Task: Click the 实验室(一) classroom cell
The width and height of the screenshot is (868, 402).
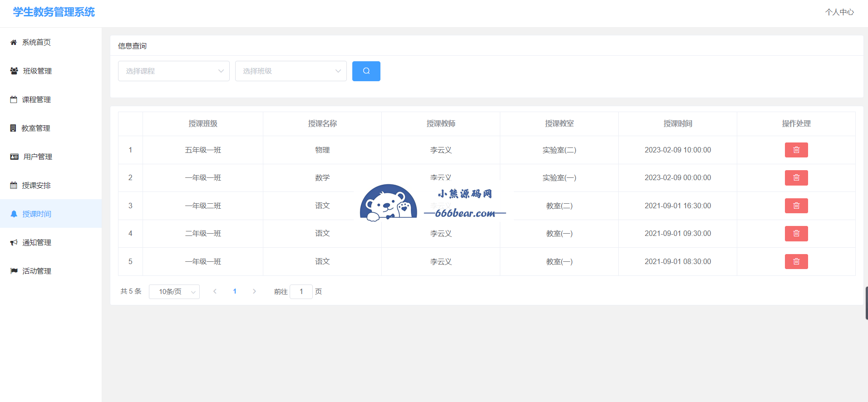Action: 559,178
